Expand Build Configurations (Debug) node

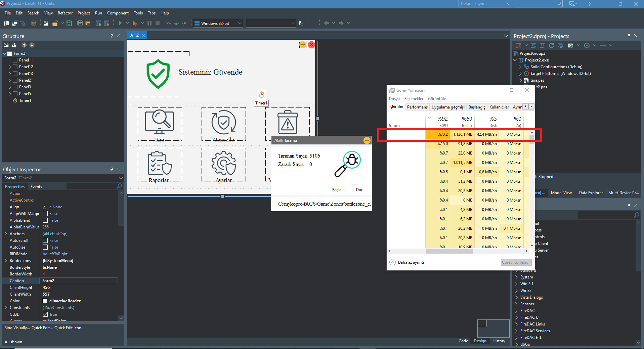click(x=520, y=67)
